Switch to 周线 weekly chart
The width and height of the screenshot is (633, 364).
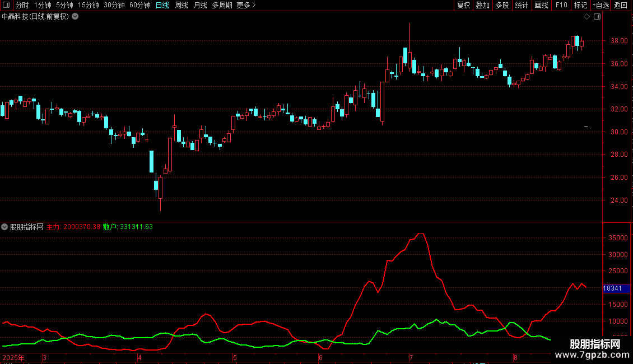181,5
